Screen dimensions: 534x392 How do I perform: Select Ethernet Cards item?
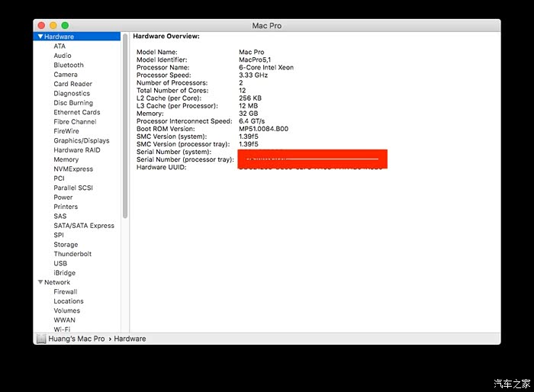76,112
